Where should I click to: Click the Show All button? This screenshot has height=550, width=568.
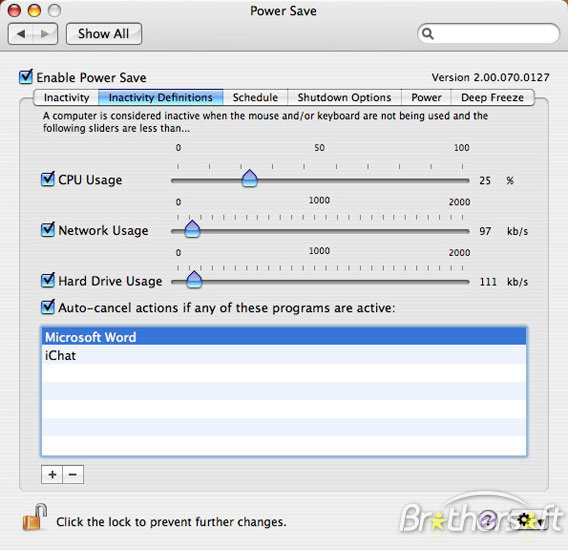tap(104, 34)
